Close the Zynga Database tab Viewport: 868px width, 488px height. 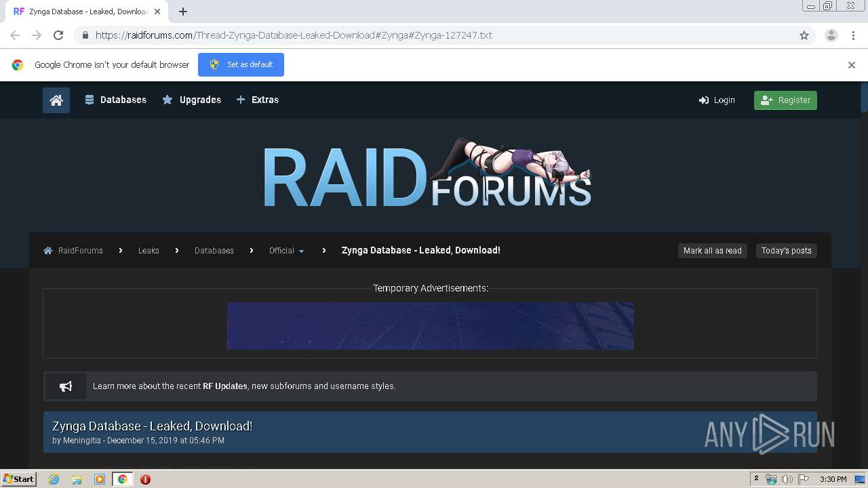point(157,12)
